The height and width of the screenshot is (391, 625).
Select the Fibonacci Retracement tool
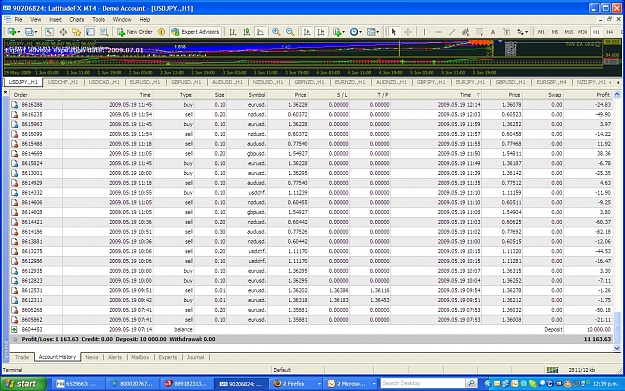coord(479,32)
